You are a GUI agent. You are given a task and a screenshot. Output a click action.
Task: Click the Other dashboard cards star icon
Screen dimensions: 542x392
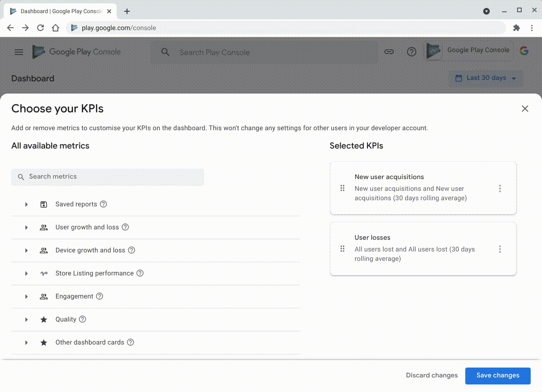[44, 343]
